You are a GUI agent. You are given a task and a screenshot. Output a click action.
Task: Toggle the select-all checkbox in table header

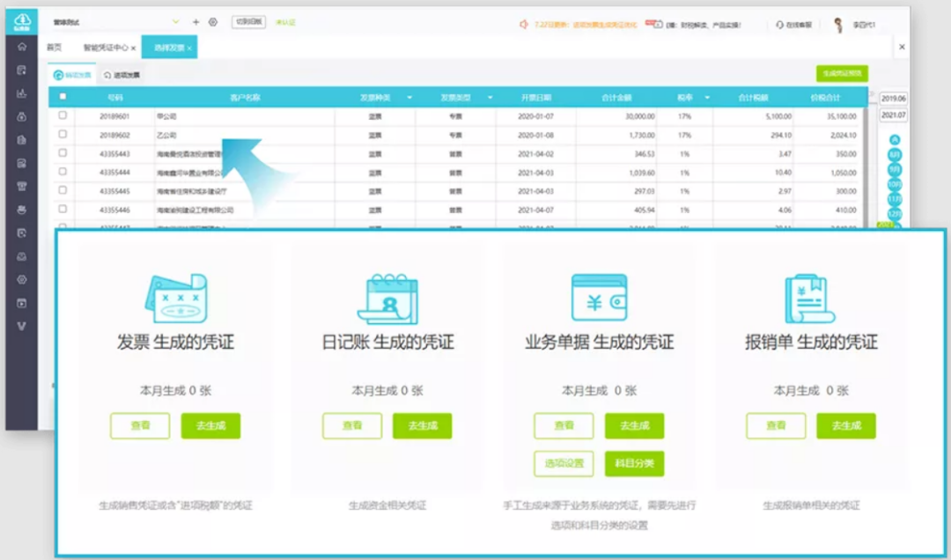(x=63, y=97)
